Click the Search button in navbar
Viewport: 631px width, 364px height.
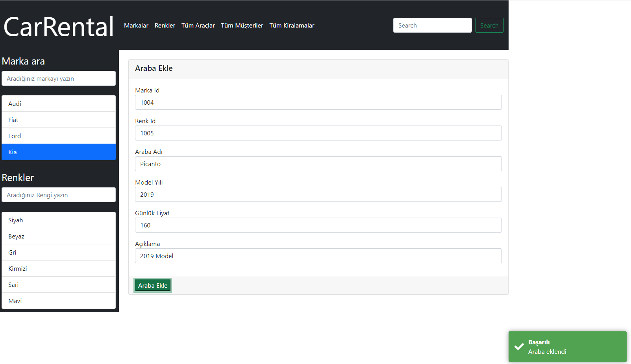tap(489, 25)
